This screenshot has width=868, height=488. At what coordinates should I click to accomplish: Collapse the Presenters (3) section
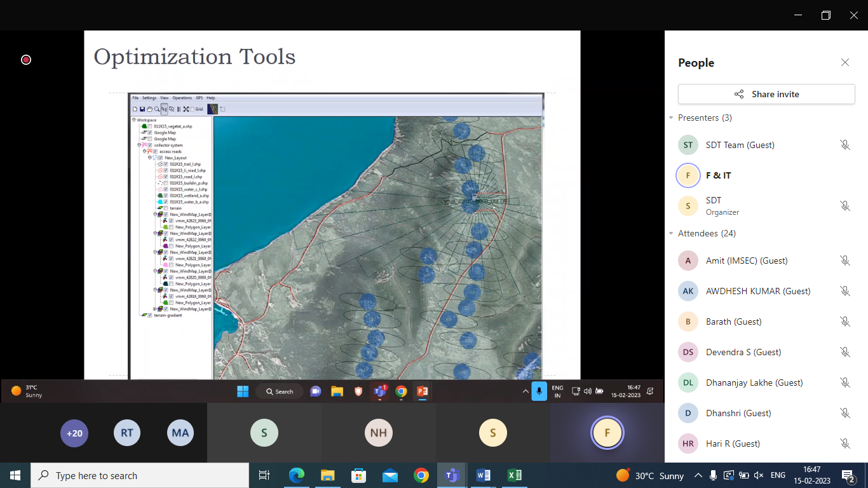click(x=671, y=118)
